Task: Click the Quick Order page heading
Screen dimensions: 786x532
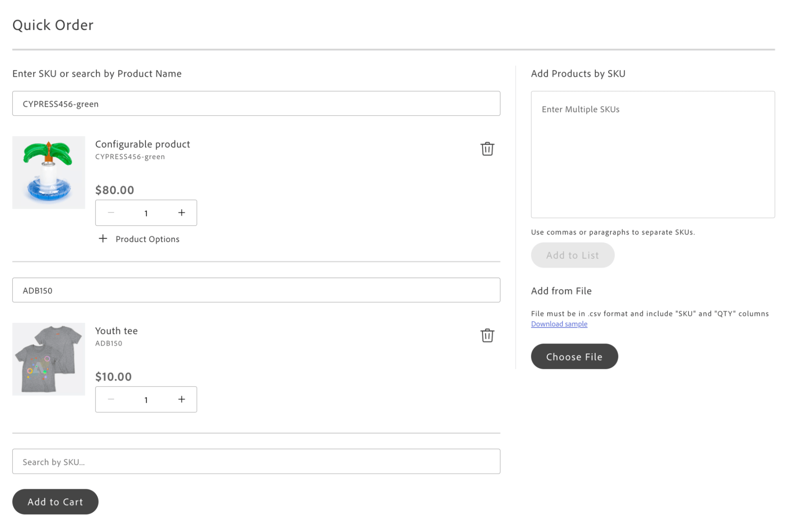Action: 53,25
